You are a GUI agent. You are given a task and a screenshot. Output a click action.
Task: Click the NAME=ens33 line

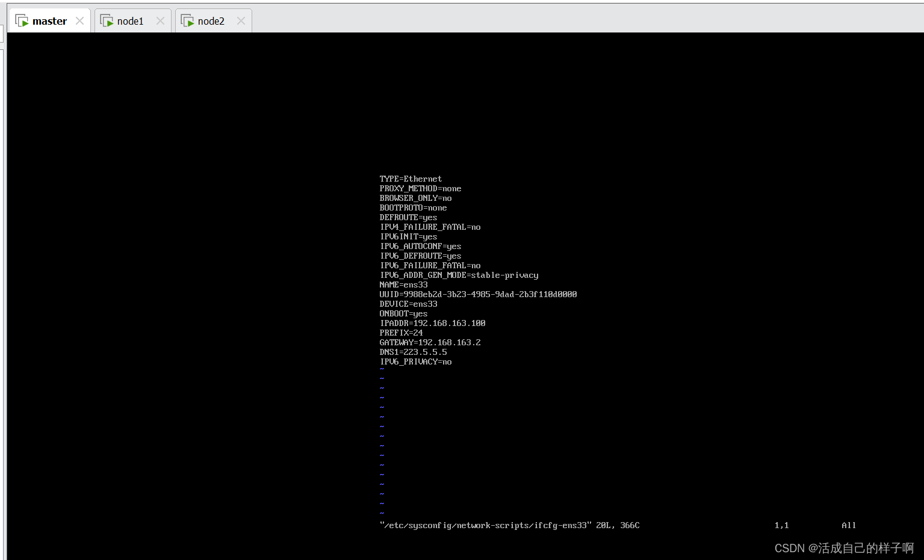click(403, 285)
